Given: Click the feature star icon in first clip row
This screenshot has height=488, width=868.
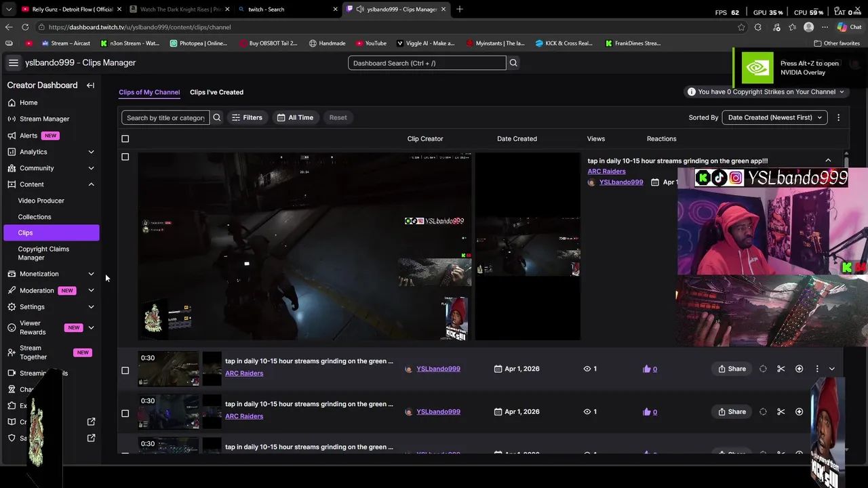Looking at the screenshot, I should point(799,369).
